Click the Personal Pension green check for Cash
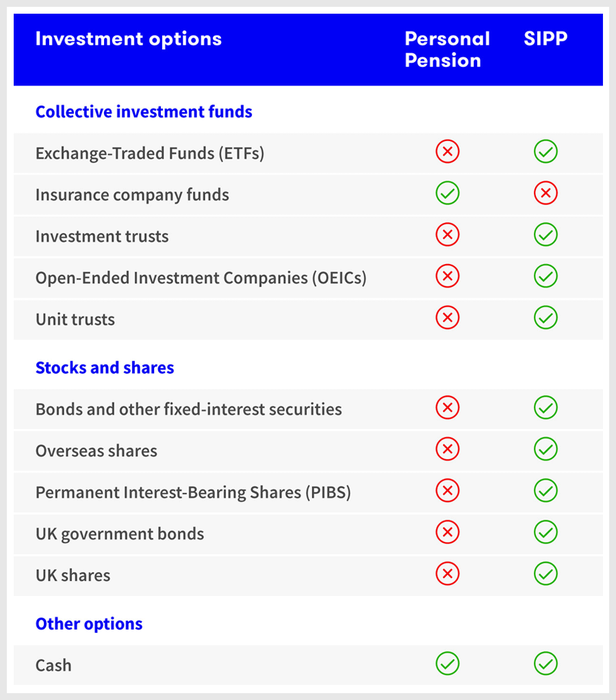Viewport: 616px width, 700px height. pyautogui.click(x=447, y=664)
